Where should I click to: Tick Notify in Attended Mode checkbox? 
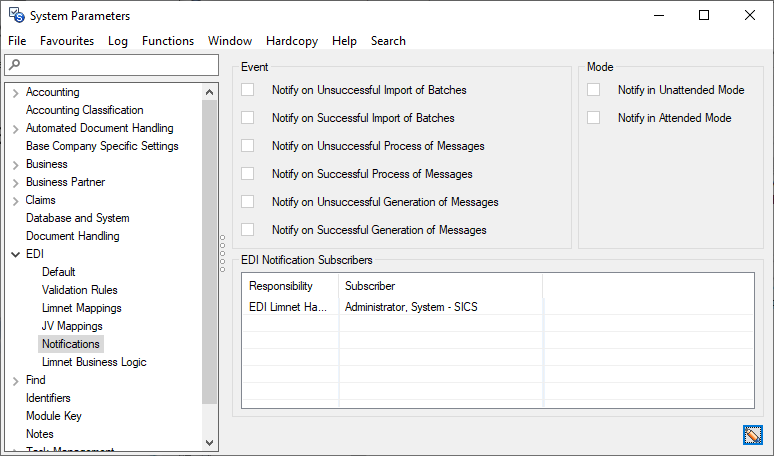point(594,118)
